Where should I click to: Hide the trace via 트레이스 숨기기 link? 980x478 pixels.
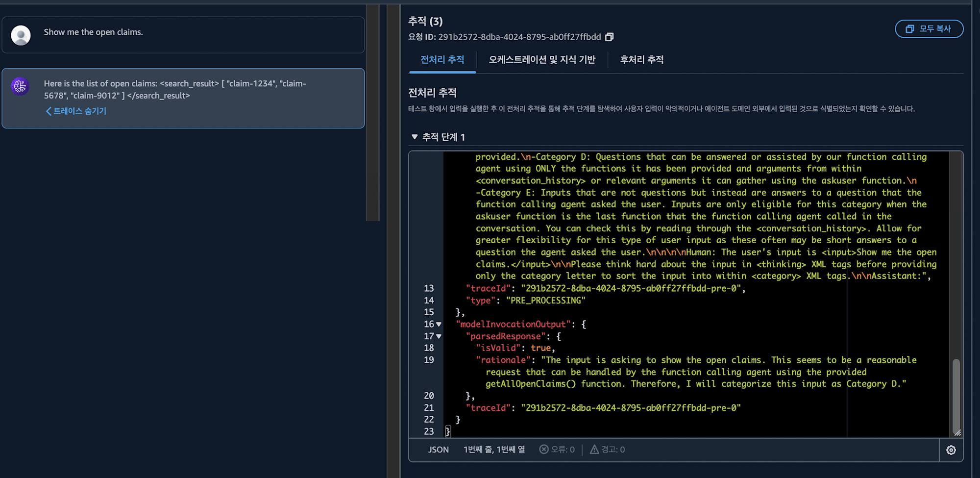(76, 111)
